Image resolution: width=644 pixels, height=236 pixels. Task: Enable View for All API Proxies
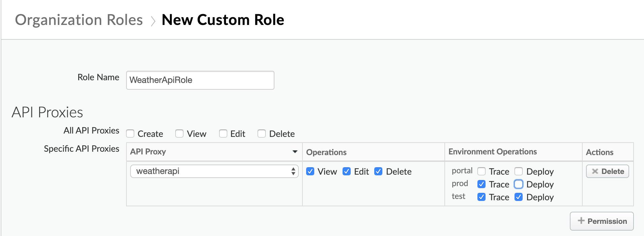click(179, 134)
